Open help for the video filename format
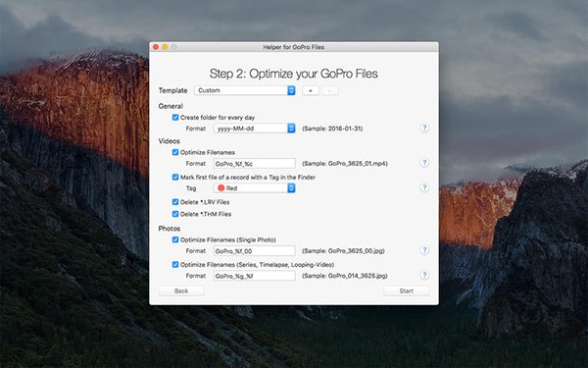This screenshot has width=588, height=368. tap(424, 163)
